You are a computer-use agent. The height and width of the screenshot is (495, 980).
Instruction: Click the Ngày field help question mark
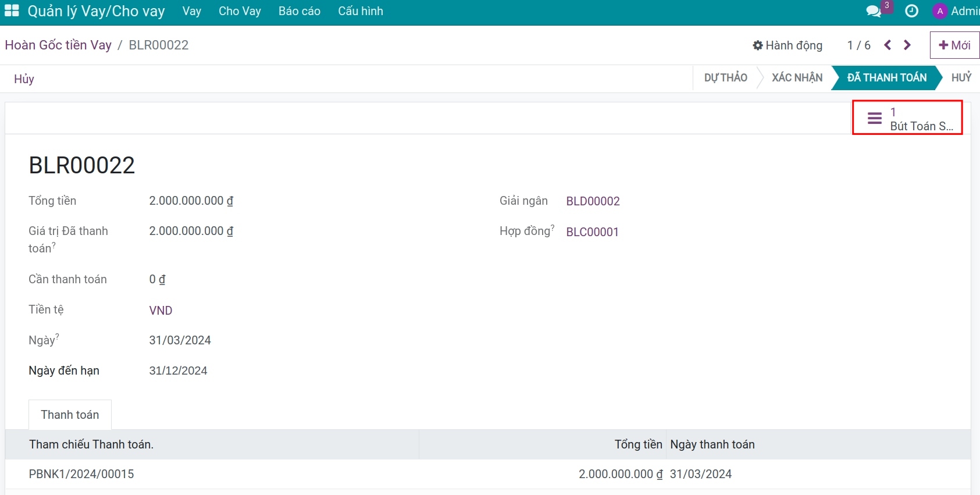tap(57, 336)
